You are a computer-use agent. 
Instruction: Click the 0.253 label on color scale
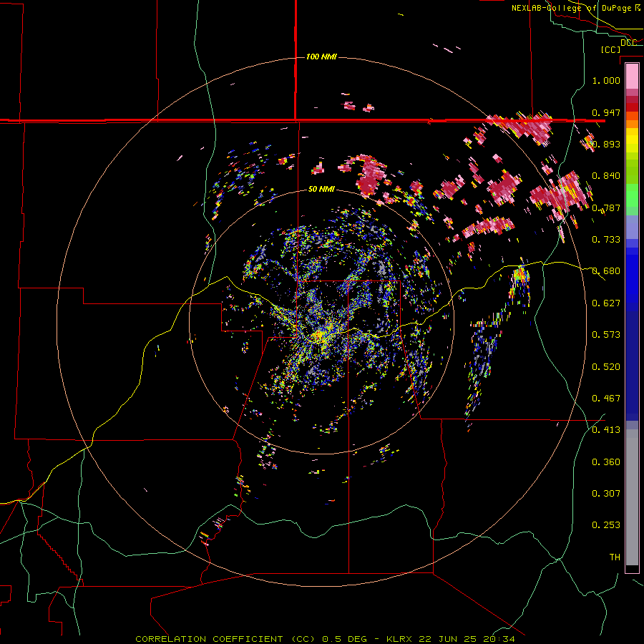coord(606,525)
